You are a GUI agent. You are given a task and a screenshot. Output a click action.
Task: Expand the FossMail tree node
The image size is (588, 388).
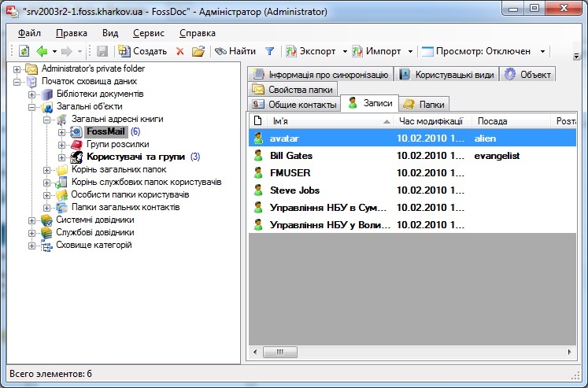coord(62,132)
